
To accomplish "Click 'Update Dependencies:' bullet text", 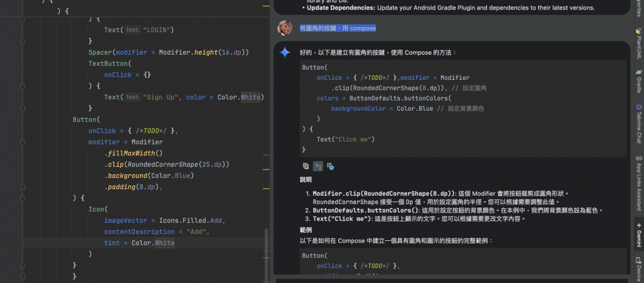I will tap(341, 8).
